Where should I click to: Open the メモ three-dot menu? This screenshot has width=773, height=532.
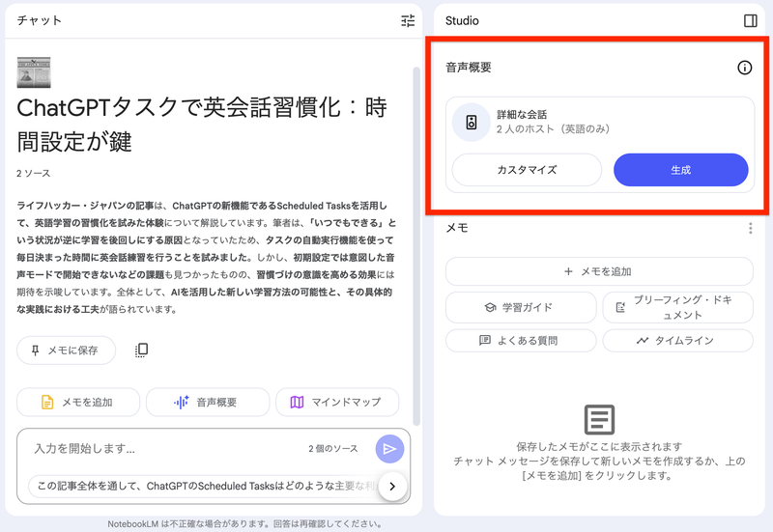[x=751, y=228]
